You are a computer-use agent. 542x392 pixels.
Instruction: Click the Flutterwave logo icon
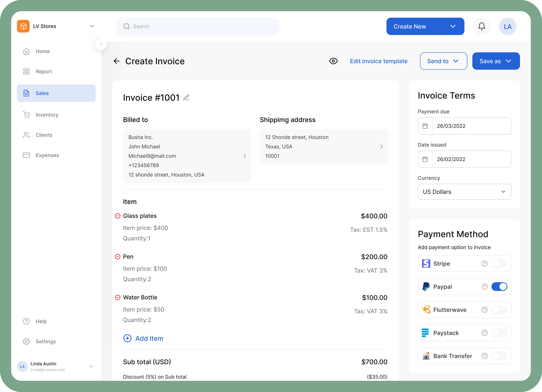coord(426,310)
